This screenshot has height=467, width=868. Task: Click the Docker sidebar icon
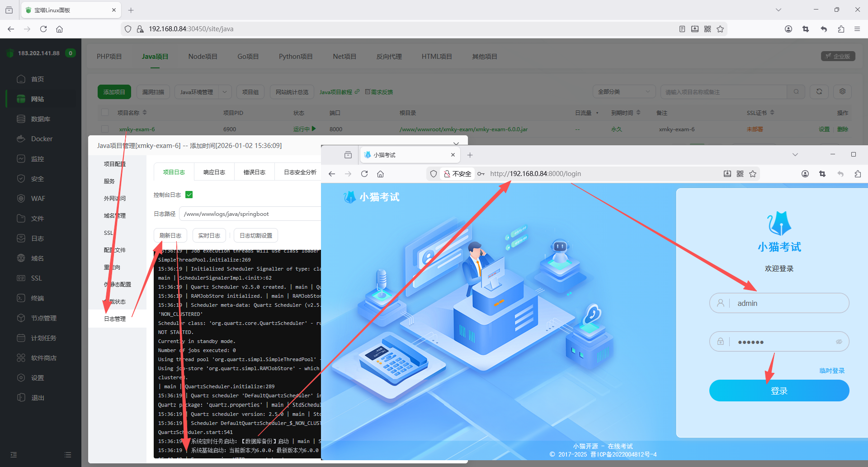coord(21,139)
